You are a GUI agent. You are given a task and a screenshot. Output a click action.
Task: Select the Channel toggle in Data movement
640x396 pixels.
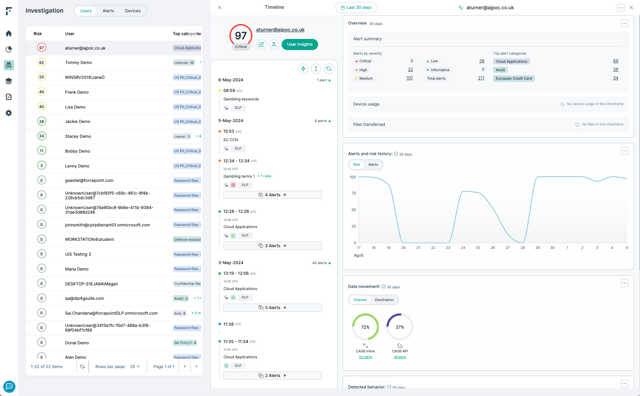[360, 300]
